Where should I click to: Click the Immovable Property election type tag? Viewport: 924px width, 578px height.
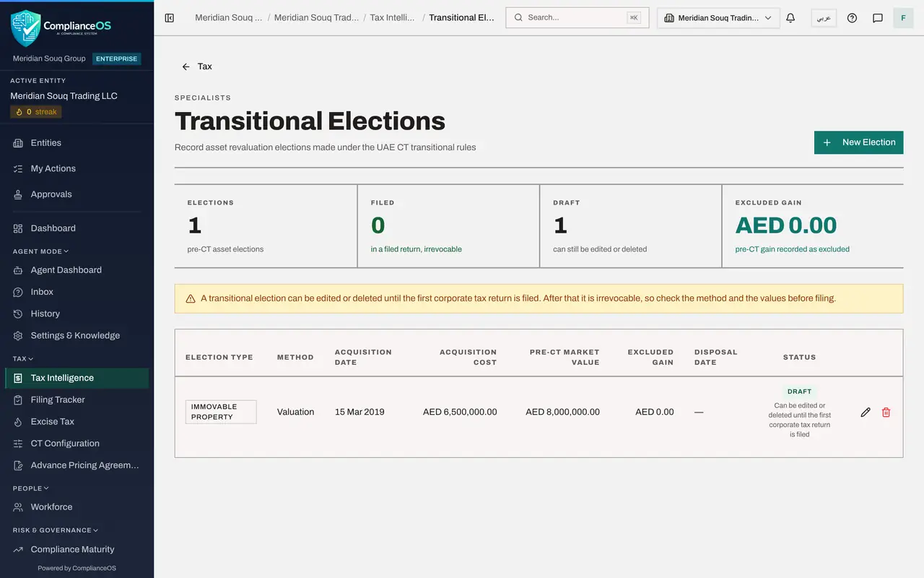coord(221,412)
